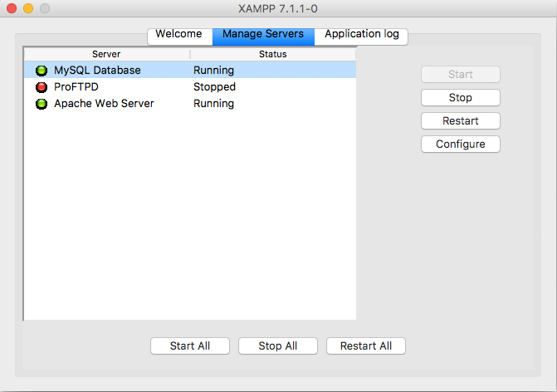The height and width of the screenshot is (392, 557).
Task: Click the Status column header
Action: point(272,54)
